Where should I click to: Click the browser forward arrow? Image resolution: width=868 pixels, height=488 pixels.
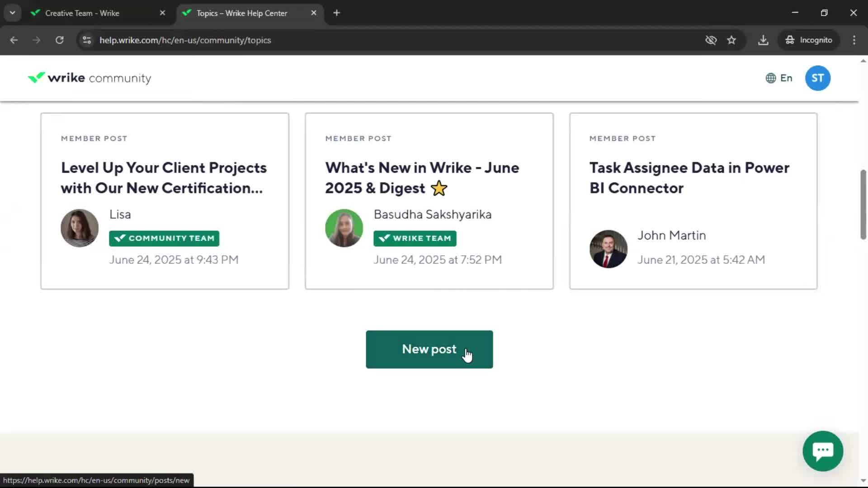point(37,40)
